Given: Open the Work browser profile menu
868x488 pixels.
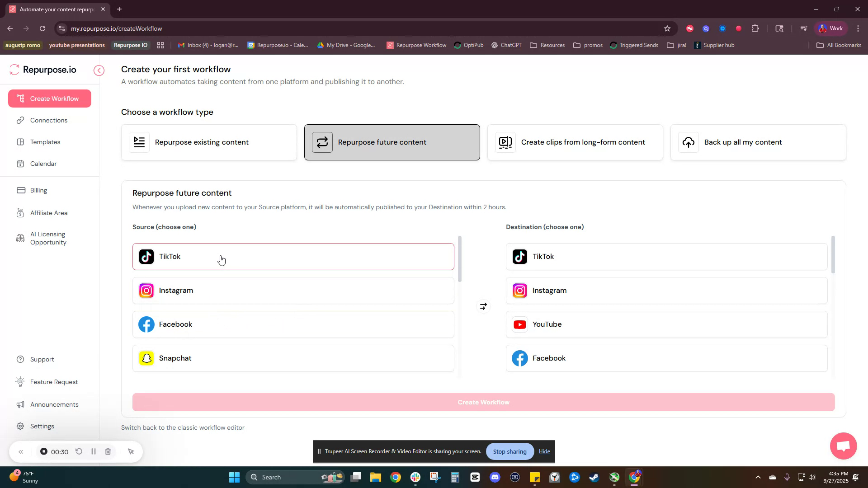Looking at the screenshot, I should point(830,28).
